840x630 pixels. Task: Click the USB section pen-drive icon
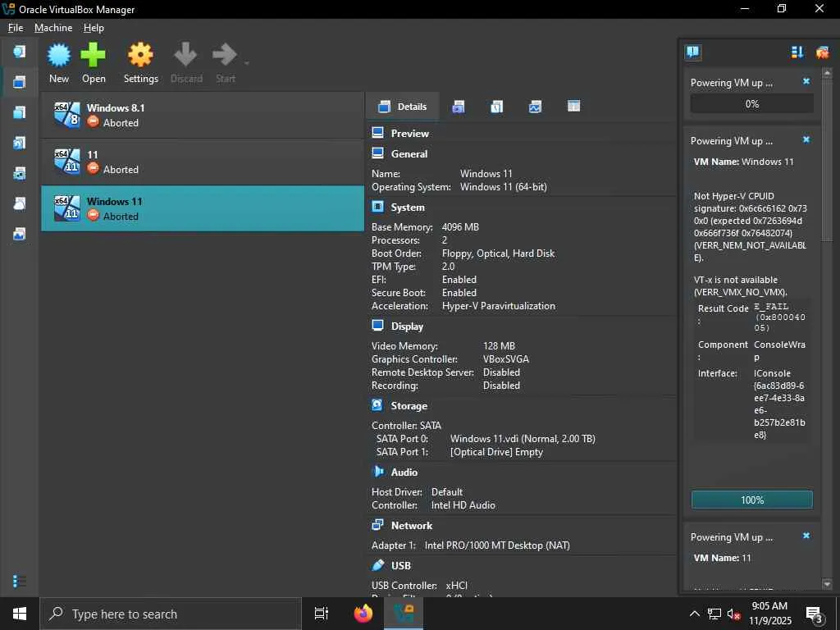(x=377, y=565)
